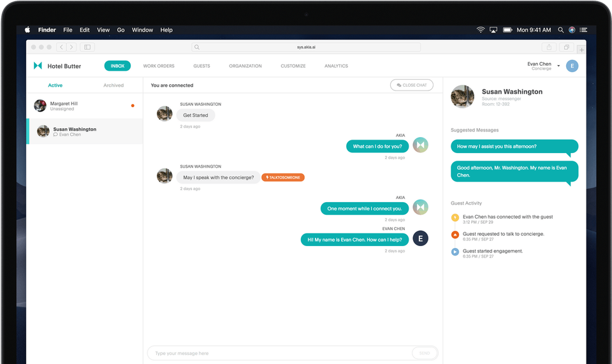Screen dimensions: 612x364
Task: Go forward with browser forward arrow
Action: click(71, 47)
